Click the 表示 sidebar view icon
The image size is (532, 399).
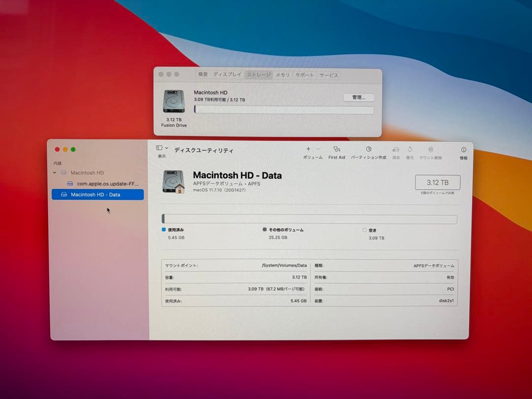coord(159,148)
